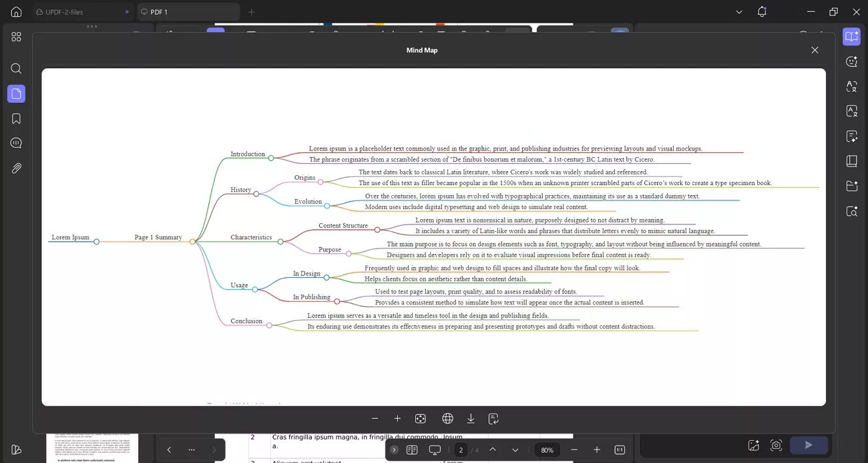Fit the mind map to view
The image size is (868, 463).
coord(421,418)
